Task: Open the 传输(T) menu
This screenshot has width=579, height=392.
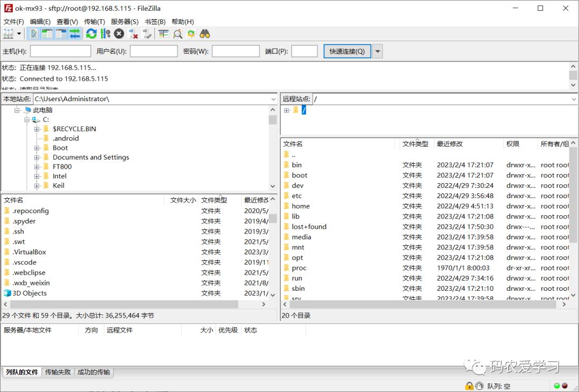Action: point(94,22)
